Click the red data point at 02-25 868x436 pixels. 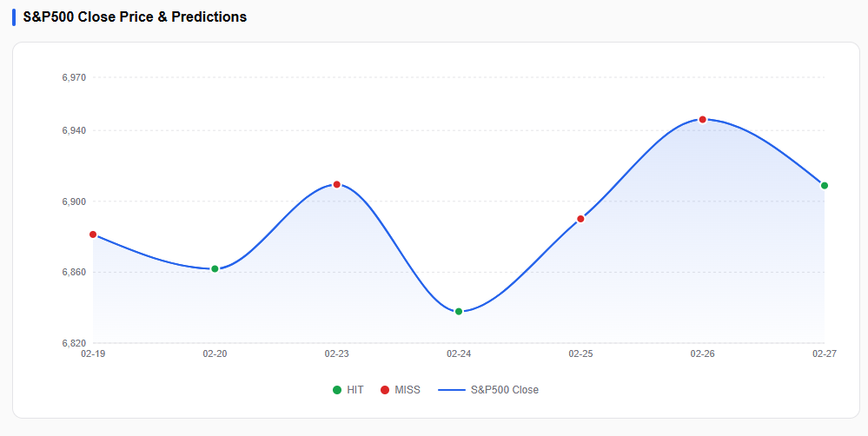580,219
